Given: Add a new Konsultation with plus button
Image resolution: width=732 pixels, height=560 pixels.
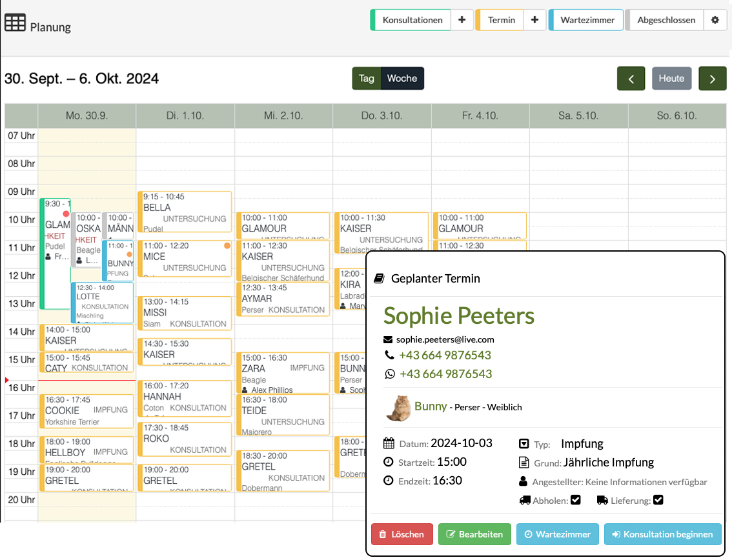Looking at the screenshot, I should (462, 20).
